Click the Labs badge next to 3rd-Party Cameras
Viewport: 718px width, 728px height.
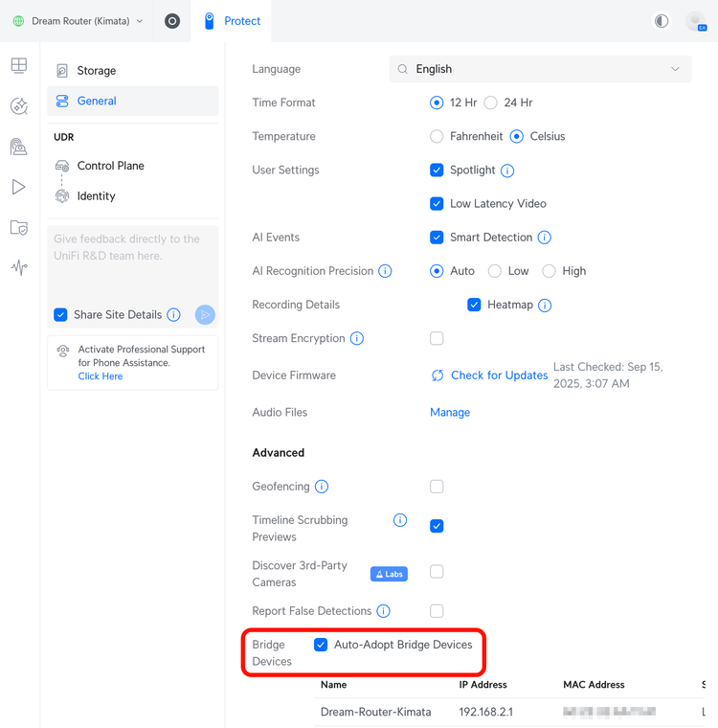pyautogui.click(x=389, y=574)
